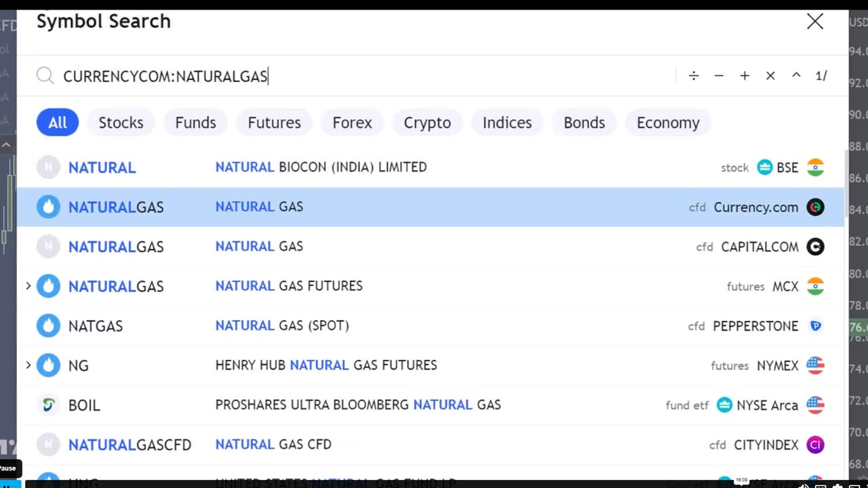
Task: Expand the NG Henry Hub futures row
Action: (28, 365)
